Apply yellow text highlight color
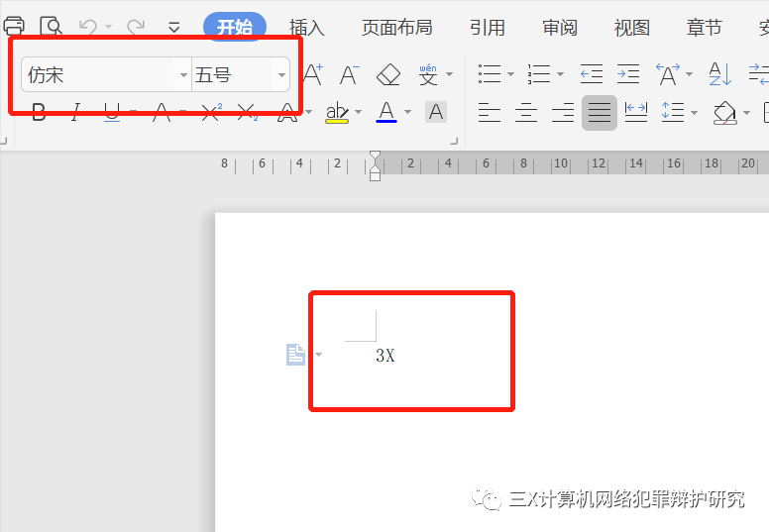 pyautogui.click(x=337, y=112)
